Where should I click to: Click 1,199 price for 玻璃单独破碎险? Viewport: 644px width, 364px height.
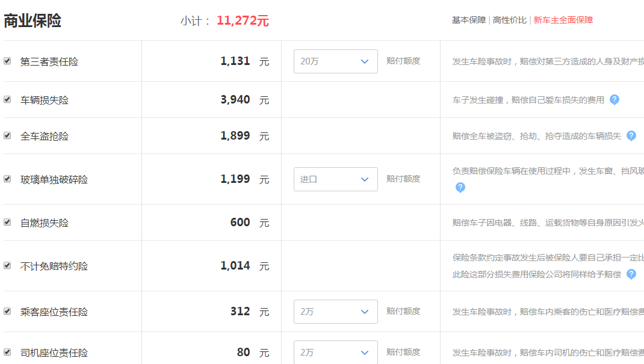pyautogui.click(x=235, y=179)
